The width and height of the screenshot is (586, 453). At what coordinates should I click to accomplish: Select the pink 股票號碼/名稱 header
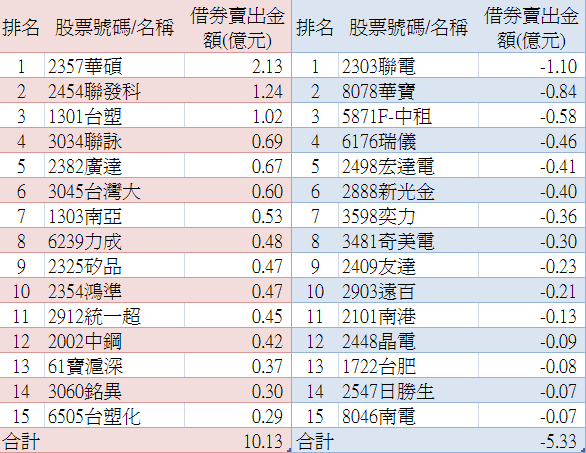point(114,28)
